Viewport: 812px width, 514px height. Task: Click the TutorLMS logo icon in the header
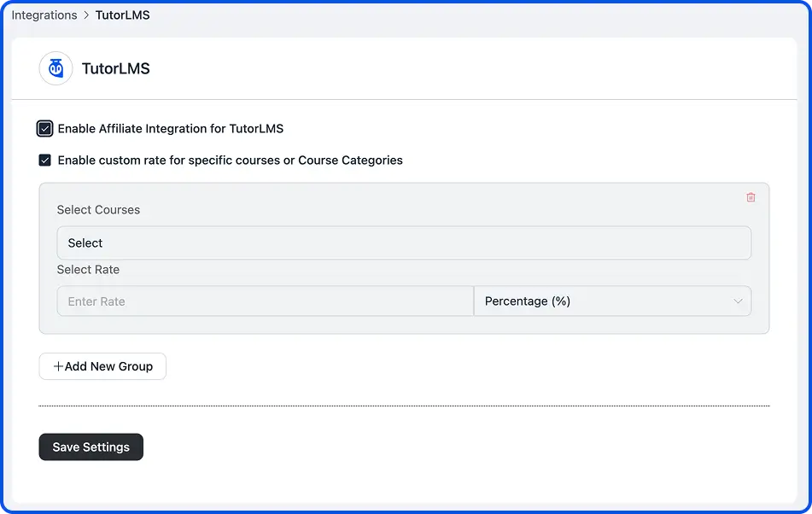55,68
